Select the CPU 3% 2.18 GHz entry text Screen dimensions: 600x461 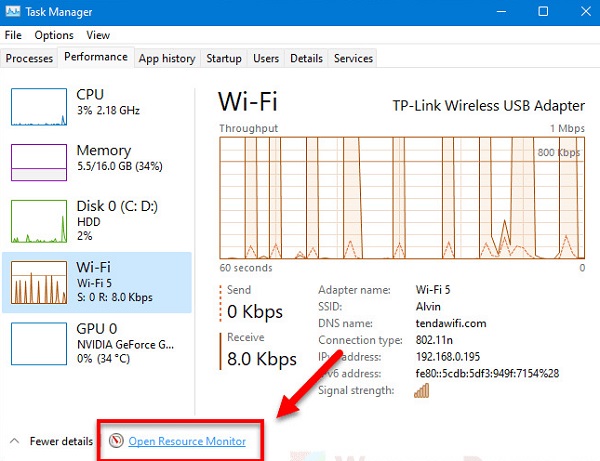pos(108,103)
